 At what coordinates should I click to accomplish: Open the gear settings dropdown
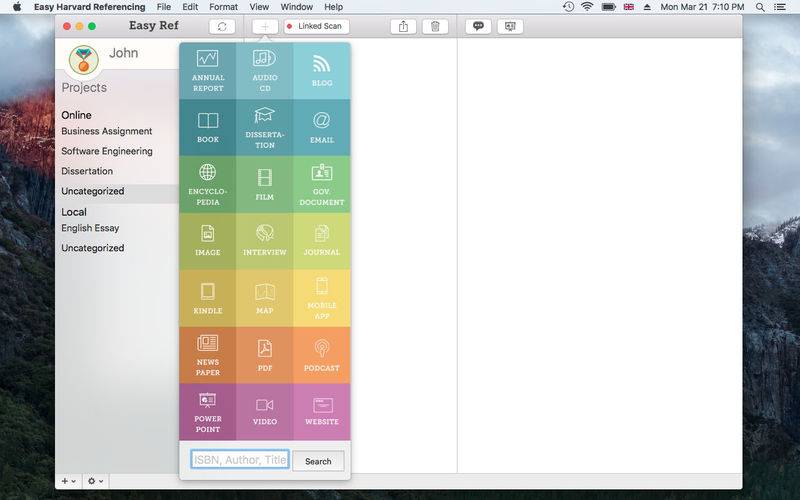95,481
